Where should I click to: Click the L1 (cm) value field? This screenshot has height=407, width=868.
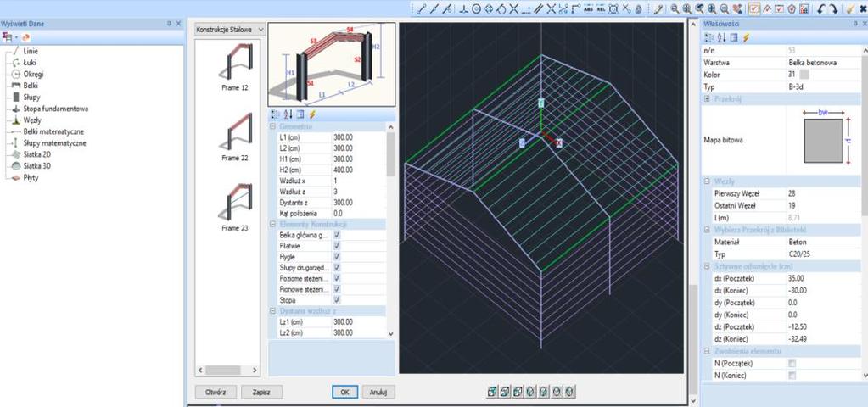pyautogui.click(x=357, y=137)
